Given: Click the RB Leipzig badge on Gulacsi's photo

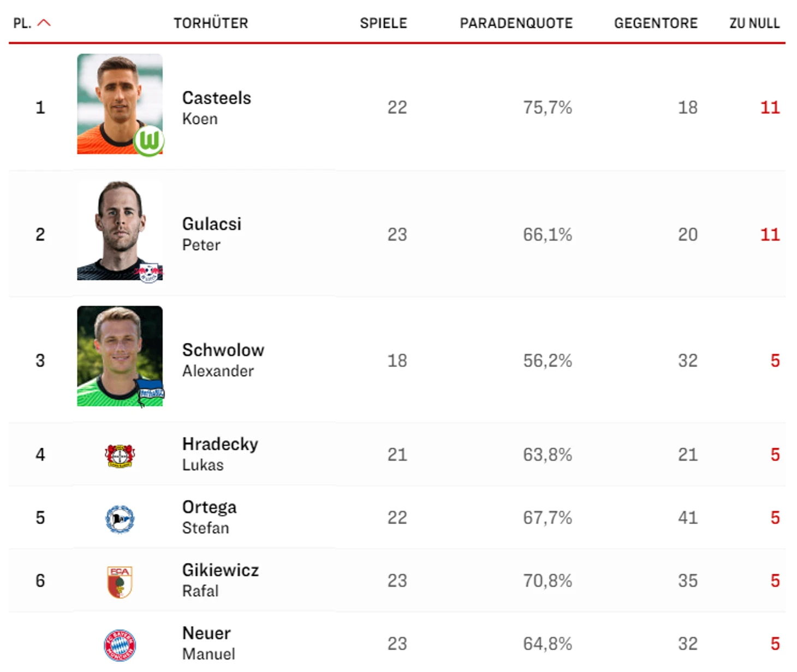Looking at the screenshot, I should tap(149, 272).
